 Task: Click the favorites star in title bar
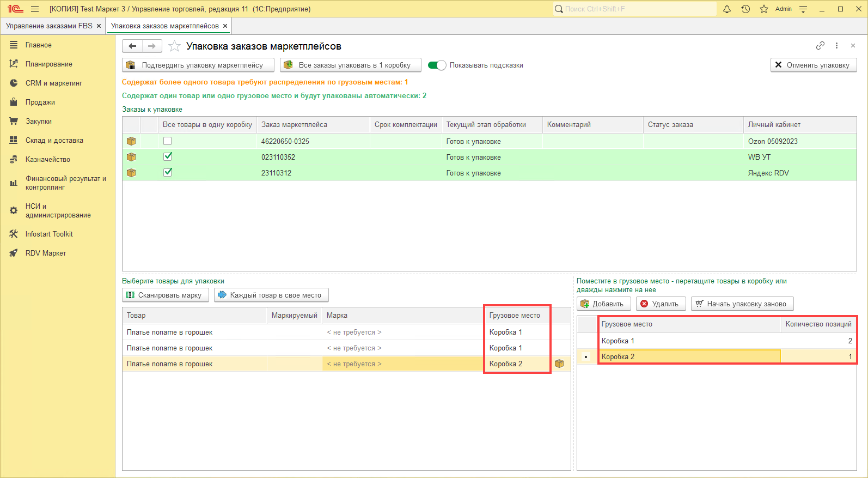(764, 9)
